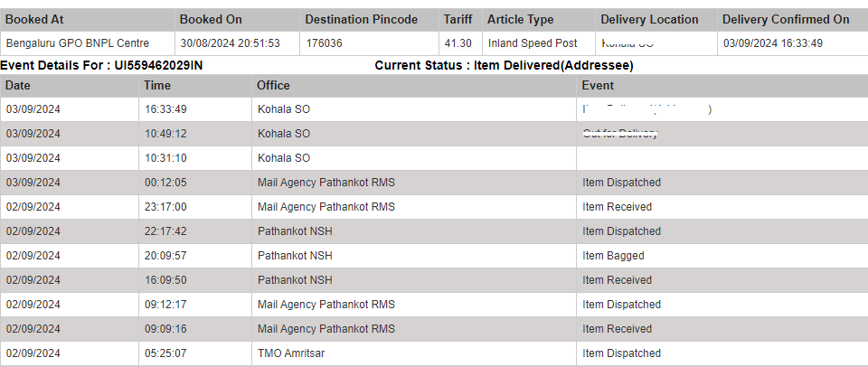The height and width of the screenshot is (367, 868).
Task: Select tracking number UI559462029IN text
Action: click(x=158, y=65)
